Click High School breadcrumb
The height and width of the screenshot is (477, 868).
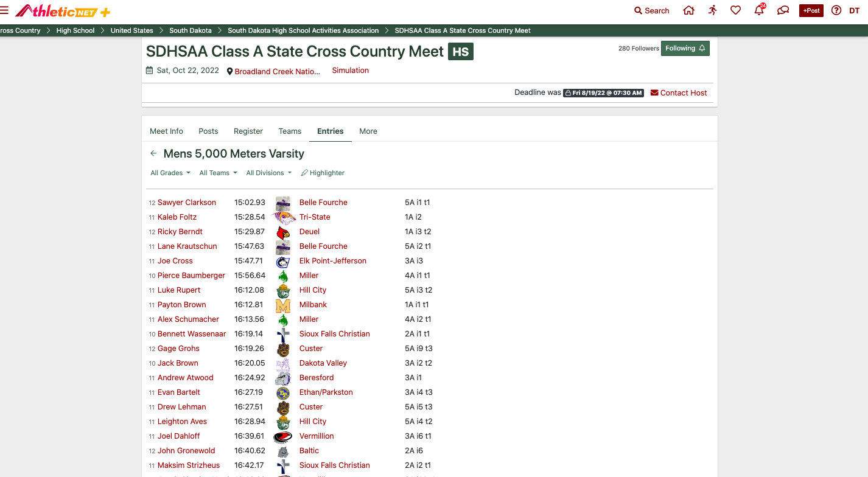(75, 30)
